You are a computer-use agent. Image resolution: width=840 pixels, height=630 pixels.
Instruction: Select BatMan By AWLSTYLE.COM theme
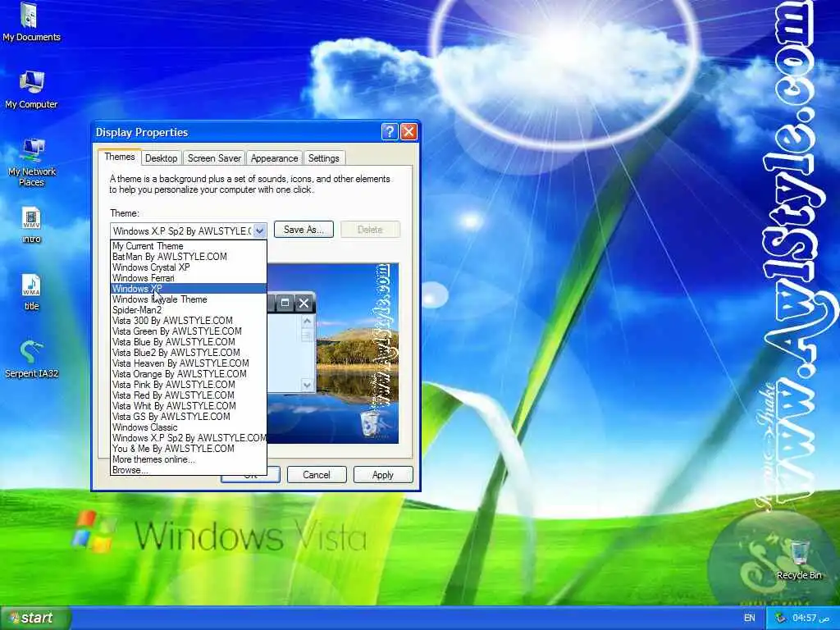click(x=188, y=257)
